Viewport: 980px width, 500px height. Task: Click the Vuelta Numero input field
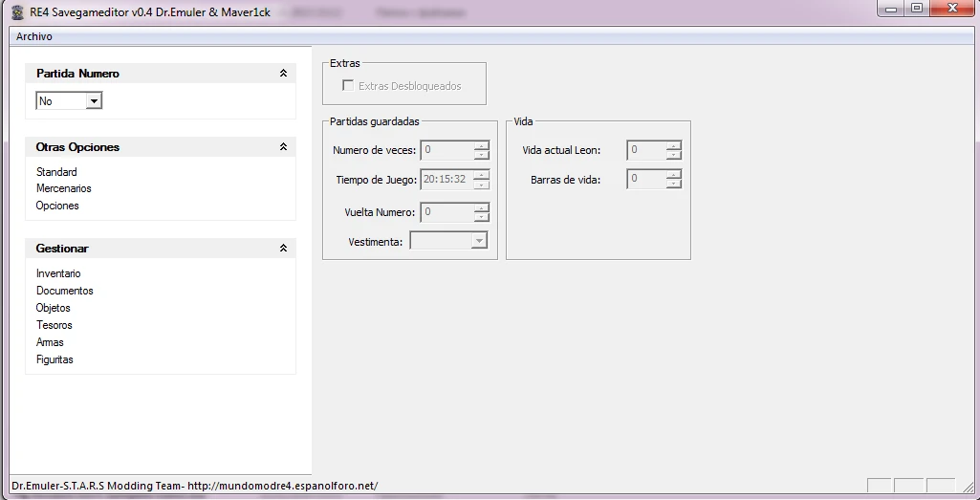point(446,212)
